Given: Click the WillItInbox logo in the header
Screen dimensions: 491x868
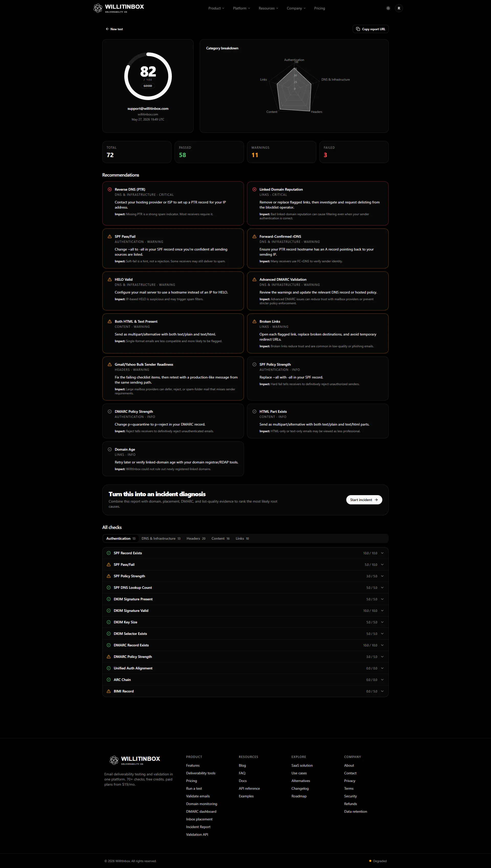Looking at the screenshot, I should coord(118,8).
